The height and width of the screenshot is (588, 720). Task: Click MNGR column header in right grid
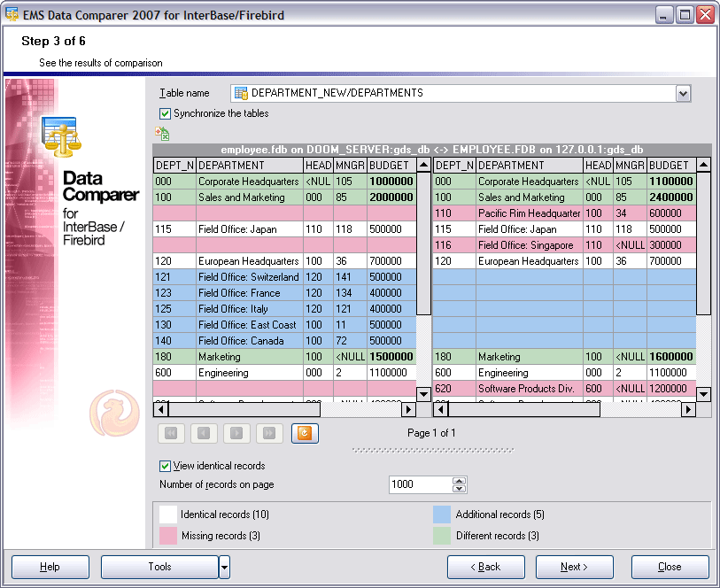point(630,166)
